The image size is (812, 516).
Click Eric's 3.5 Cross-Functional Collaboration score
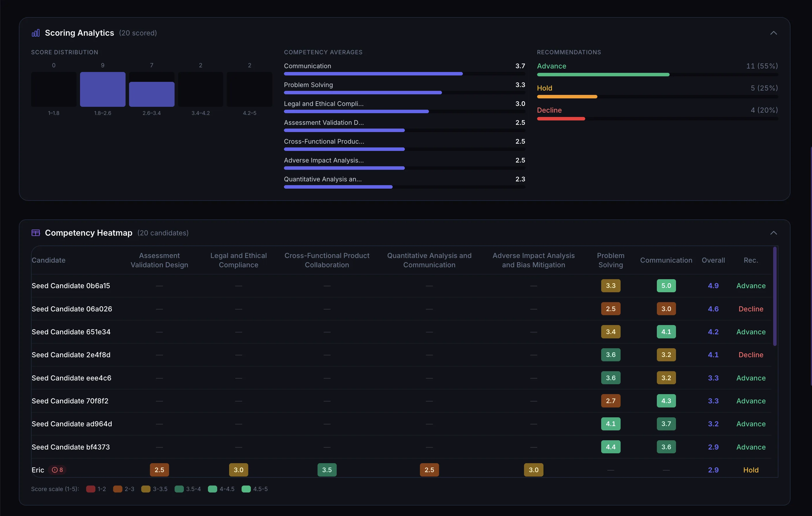point(327,470)
